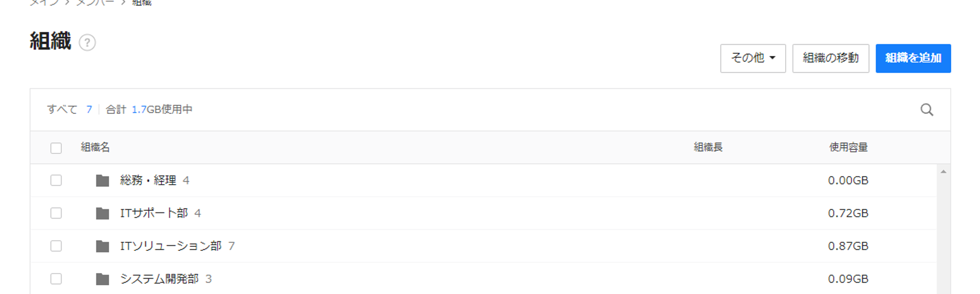This screenshot has width=980, height=294.
Task: Click the ITソリューション部 folder icon
Action: pyautogui.click(x=103, y=246)
